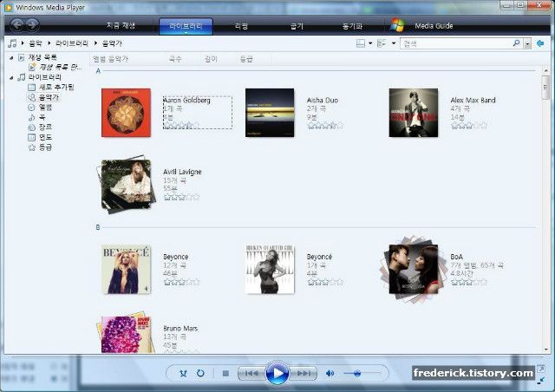Click the blue arrow list pane icon
The height and width of the screenshot is (392, 555).
pos(540,43)
